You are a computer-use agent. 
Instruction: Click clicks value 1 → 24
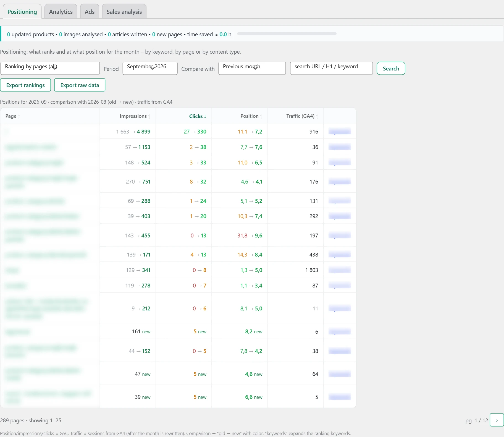[x=198, y=201]
